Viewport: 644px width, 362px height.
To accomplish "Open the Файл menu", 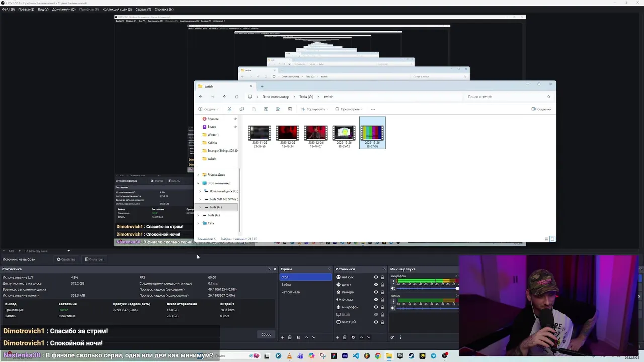I will [x=8, y=9].
